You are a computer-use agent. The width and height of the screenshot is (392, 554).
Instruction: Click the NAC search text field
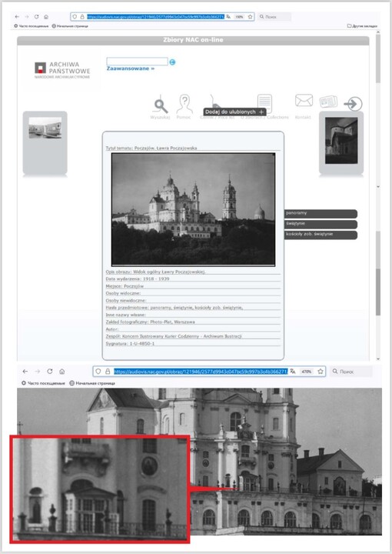coord(138,62)
